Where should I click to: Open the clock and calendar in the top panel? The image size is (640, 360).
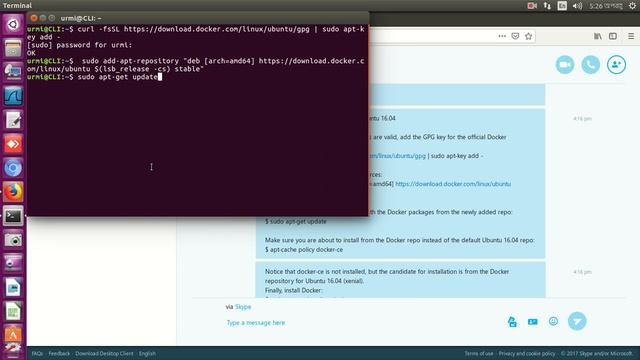pyautogui.click(x=606, y=6)
